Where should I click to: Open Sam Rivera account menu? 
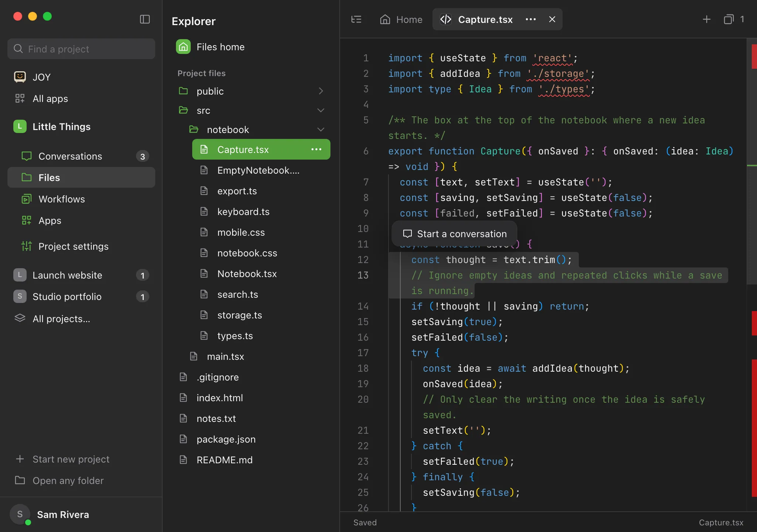pos(81,514)
